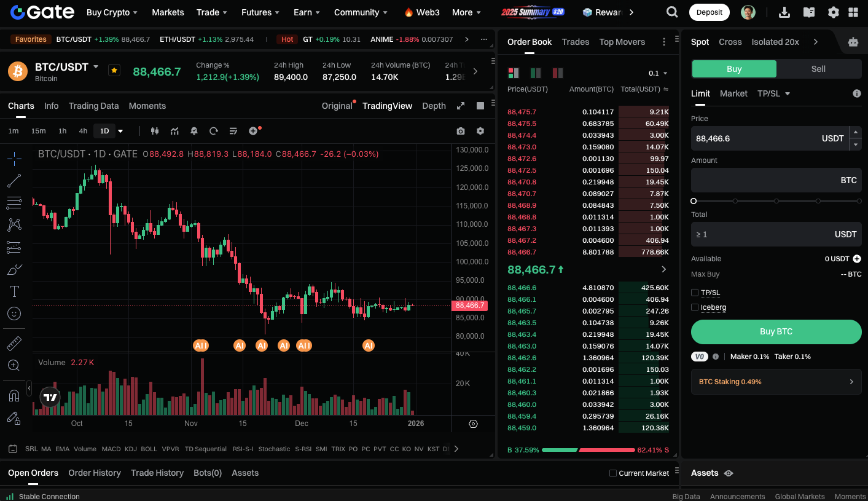Open the candlestick chart style menu
Image resolution: width=868 pixels, height=501 pixels.
(155, 131)
